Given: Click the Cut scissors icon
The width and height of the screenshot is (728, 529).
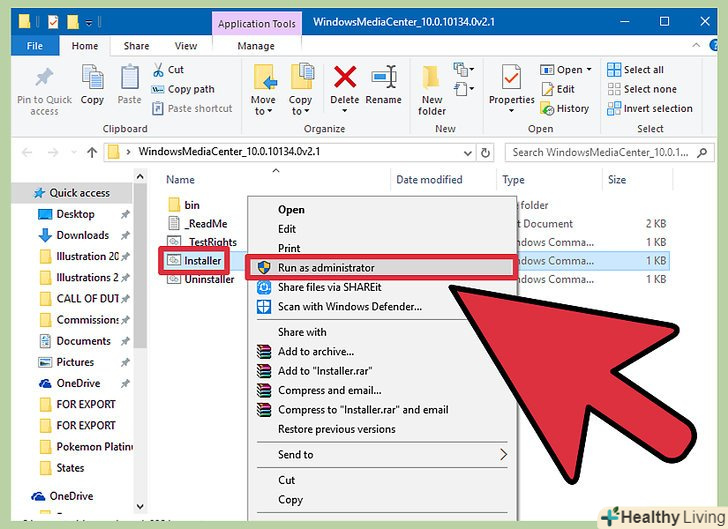Looking at the screenshot, I should [158, 70].
